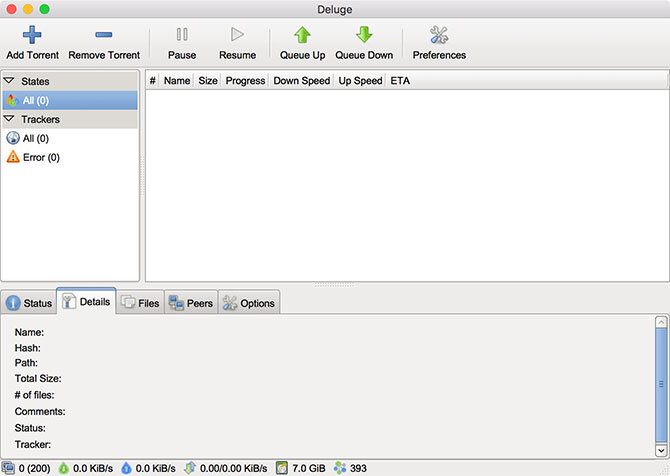Select Error (0) tracker filter
The image size is (670, 476).
pos(70,157)
